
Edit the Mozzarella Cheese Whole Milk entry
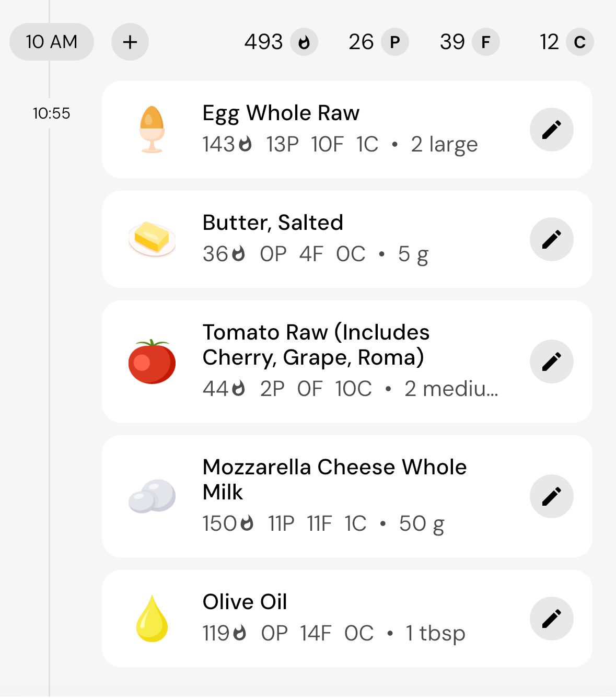tap(551, 496)
